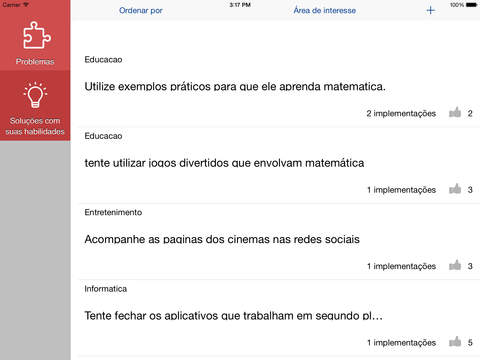The width and height of the screenshot is (480, 360).
Task: Switch to the Problemas tab label
Action: pyautogui.click(x=35, y=62)
